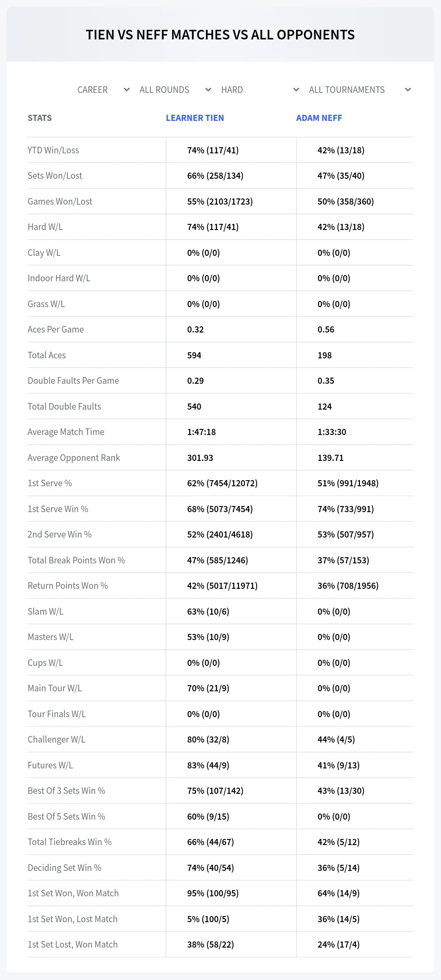The height and width of the screenshot is (980, 441).
Task: Open the LEARNER TIEN player link
Action: 195,118
